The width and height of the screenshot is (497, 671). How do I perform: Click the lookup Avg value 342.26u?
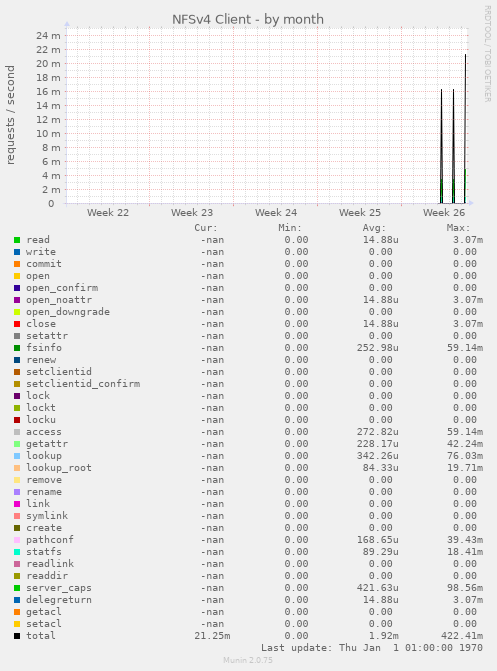378,456
